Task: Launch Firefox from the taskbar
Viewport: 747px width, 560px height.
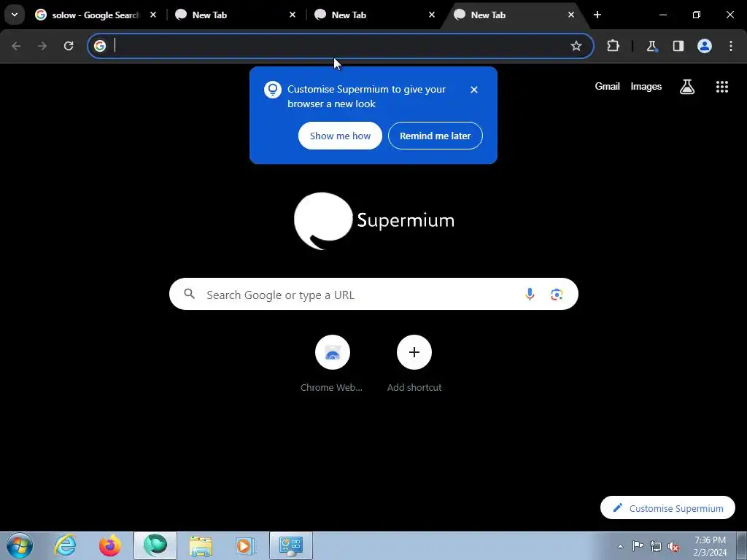Action: coord(109,545)
